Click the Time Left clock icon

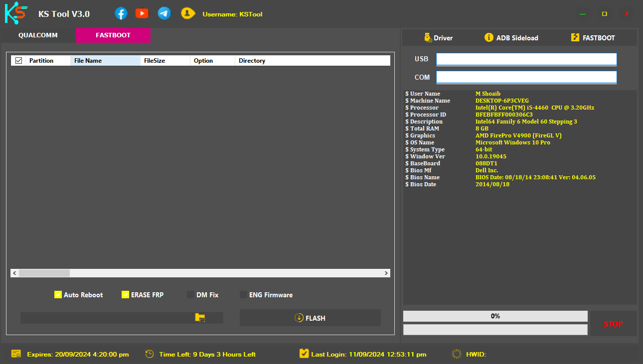click(150, 354)
